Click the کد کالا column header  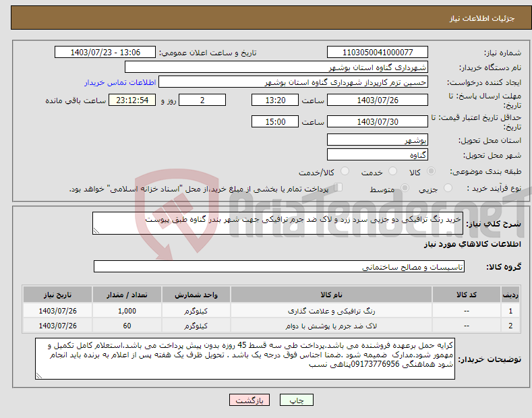467,295
